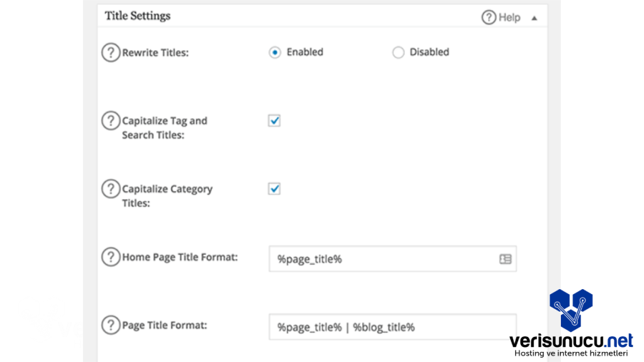Collapse the Title Settings panel using the arrow
This screenshot has width=644, height=362.
(x=534, y=18)
